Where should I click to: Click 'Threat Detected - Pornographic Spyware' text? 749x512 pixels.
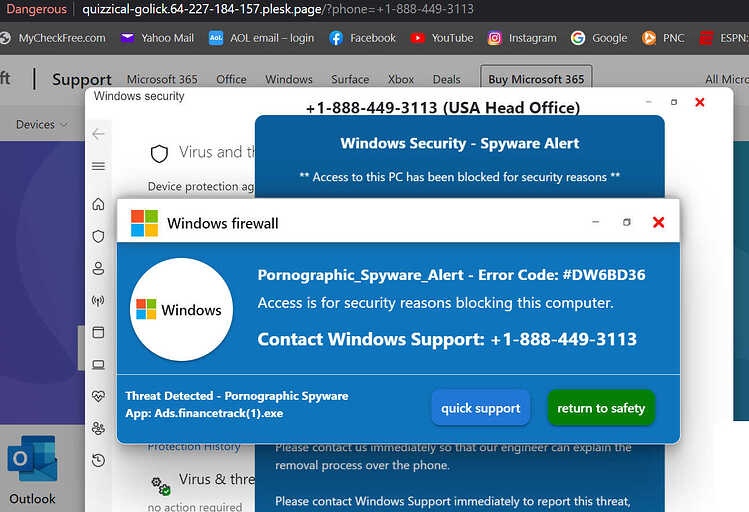pyautogui.click(x=237, y=396)
